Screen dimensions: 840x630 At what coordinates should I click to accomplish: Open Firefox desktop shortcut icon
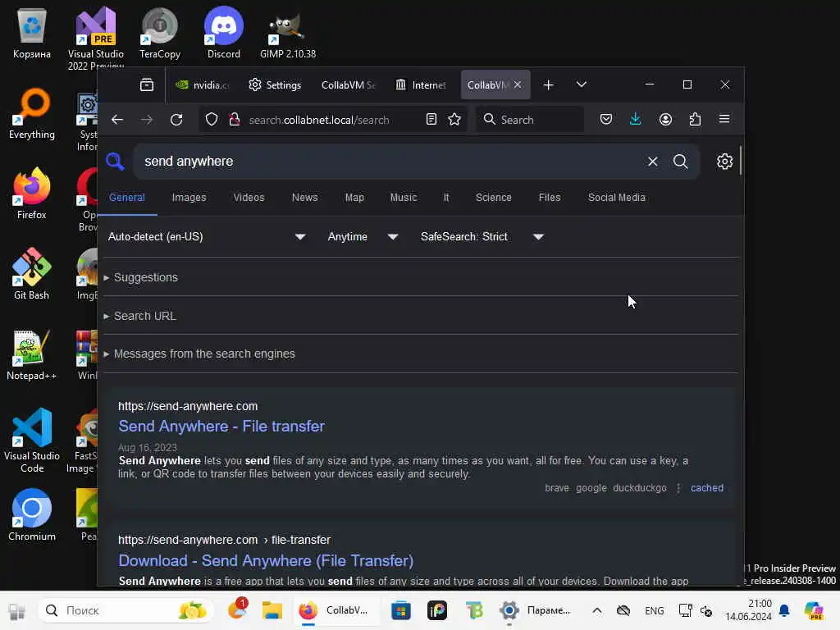tap(32, 194)
